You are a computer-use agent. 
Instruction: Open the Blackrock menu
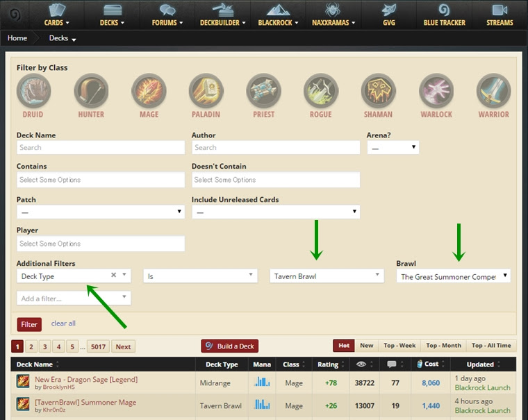[278, 22]
